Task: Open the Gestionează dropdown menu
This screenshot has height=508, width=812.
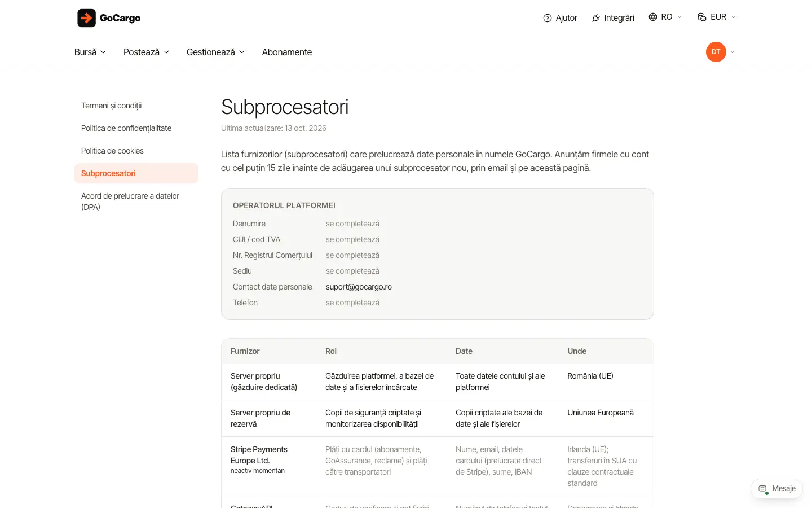Action: click(215, 52)
